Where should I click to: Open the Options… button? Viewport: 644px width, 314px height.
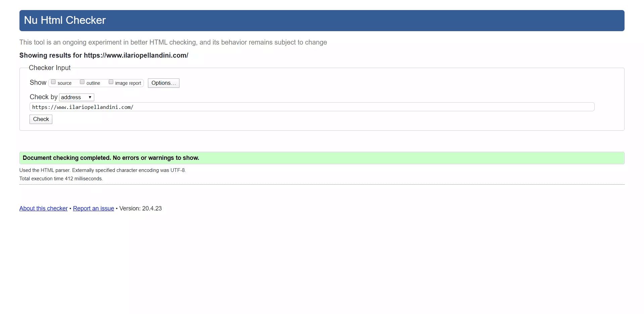click(x=163, y=83)
